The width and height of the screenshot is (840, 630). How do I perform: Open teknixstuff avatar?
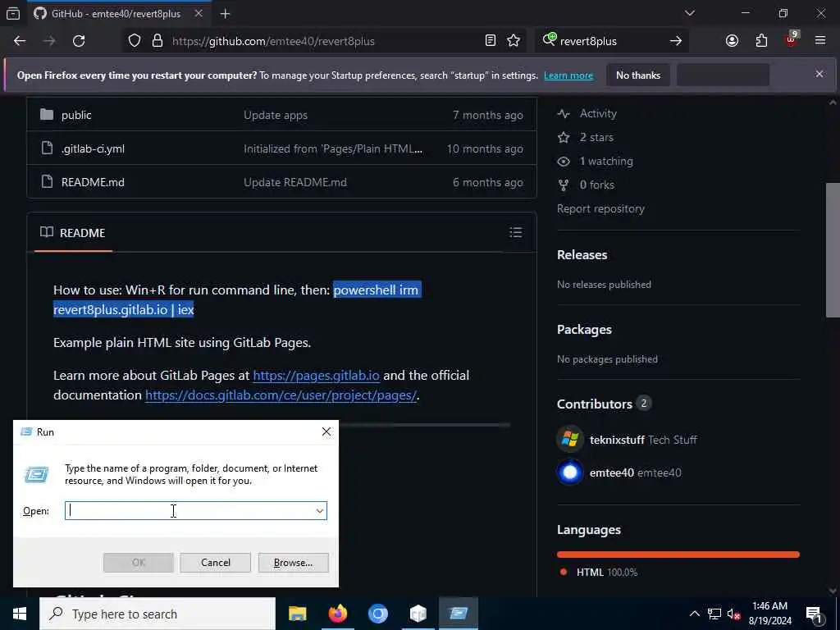tap(570, 440)
